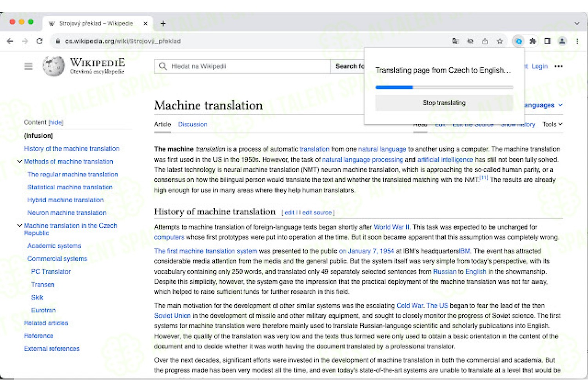Open PC Translator in contents
This screenshot has width=588, height=392.
[51, 272]
